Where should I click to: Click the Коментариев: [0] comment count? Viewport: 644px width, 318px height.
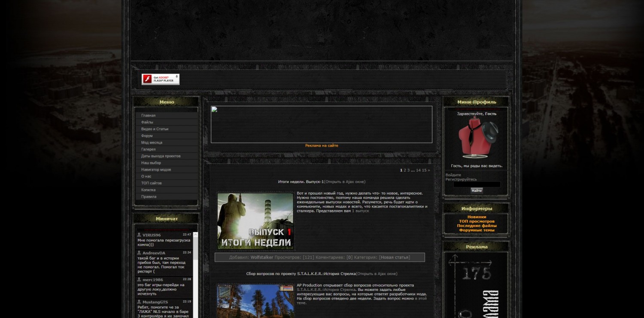pos(334,257)
